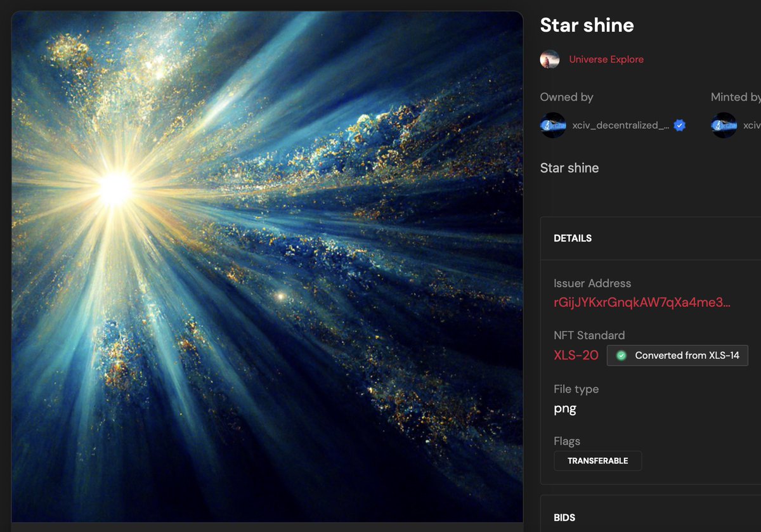The height and width of the screenshot is (532, 761).
Task: Click the NFT Standard label
Action: [x=589, y=335]
